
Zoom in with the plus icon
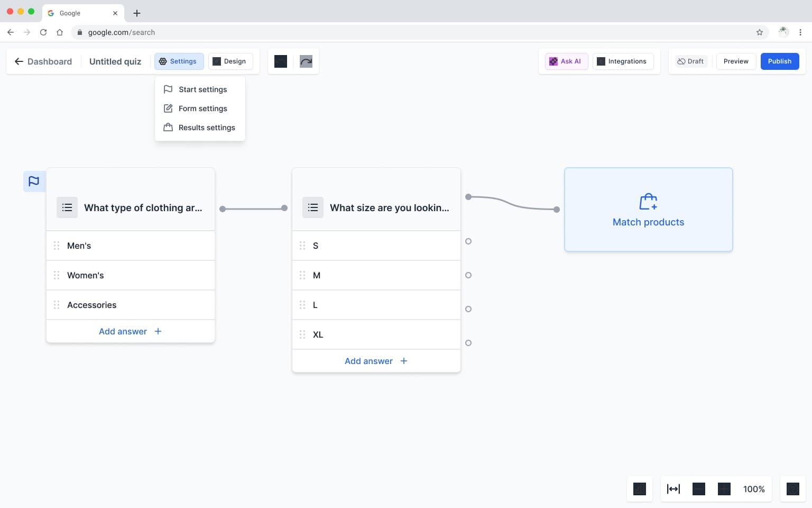click(724, 489)
